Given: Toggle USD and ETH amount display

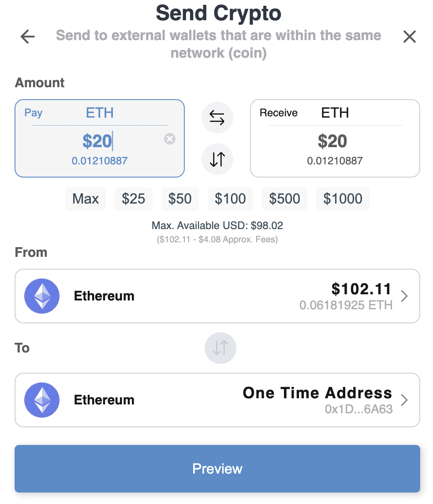Looking at the screenshot, I should click(217, 159).
